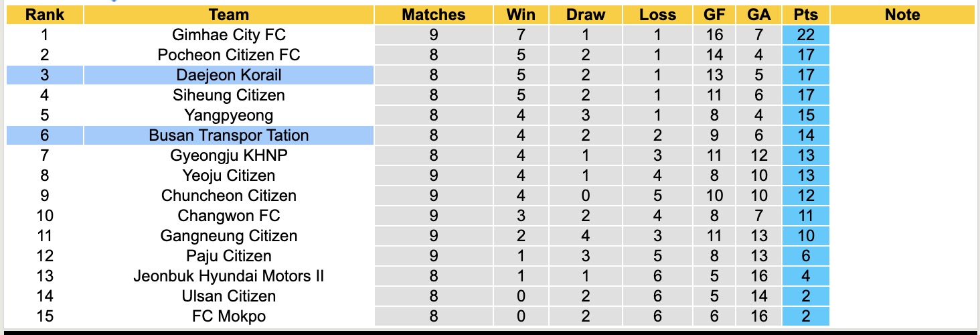Select Paju Citizen's 6 points cell
The width and height of the screenshot is (980, 335).
[x=805, y=256]
